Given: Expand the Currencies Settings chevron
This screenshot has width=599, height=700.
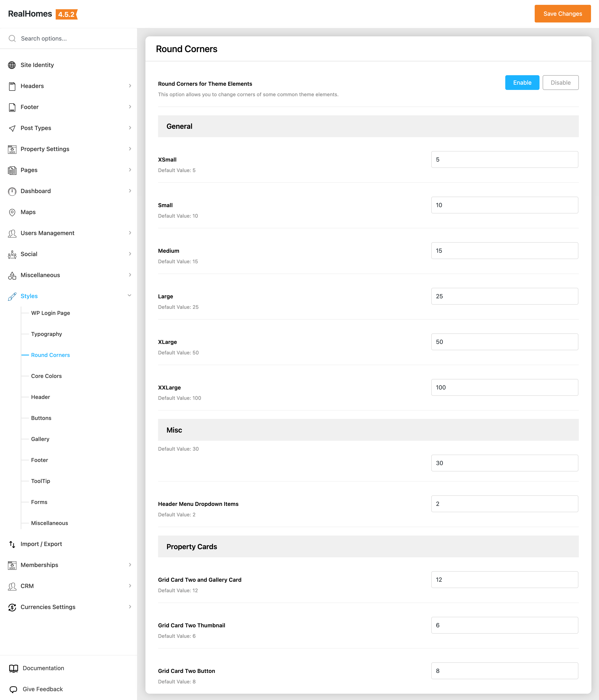Looking at the screenshot, I should 130,607.
